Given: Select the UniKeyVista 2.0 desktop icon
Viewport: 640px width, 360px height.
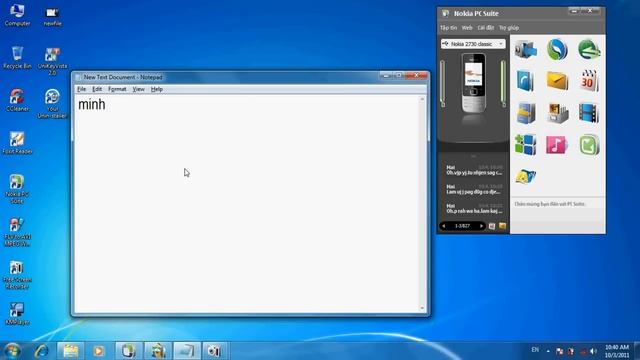Looking at the screenshot, I should [x=52, y=61].
